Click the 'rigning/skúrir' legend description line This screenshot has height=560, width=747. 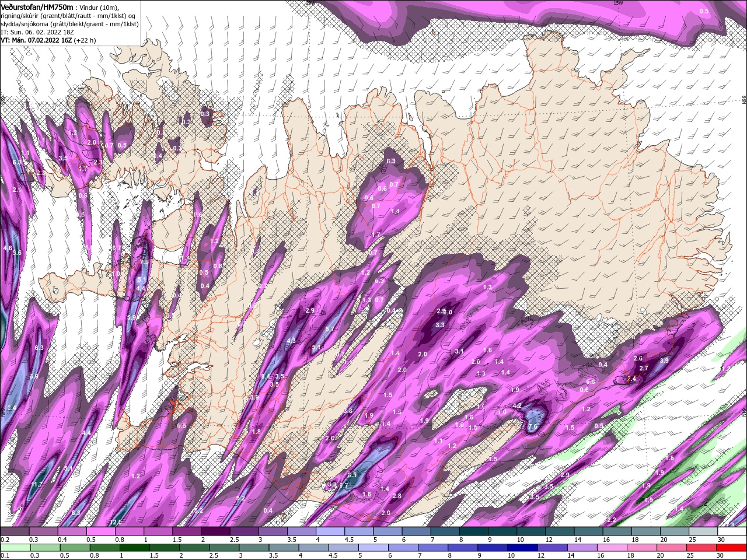[x=68, y=15]
